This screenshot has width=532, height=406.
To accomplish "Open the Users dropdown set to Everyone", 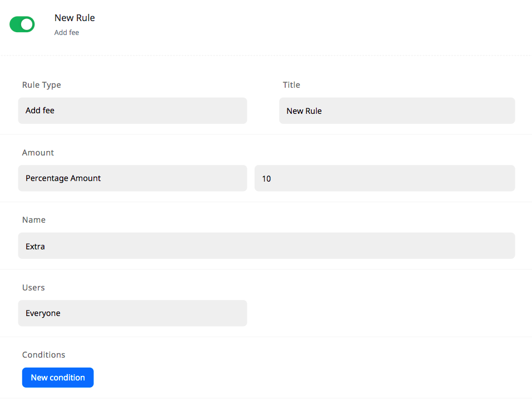I will pos(132,313).
